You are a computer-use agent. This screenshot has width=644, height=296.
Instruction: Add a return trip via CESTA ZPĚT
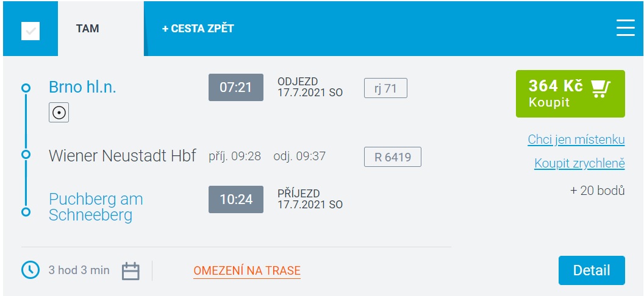(198, 29)
